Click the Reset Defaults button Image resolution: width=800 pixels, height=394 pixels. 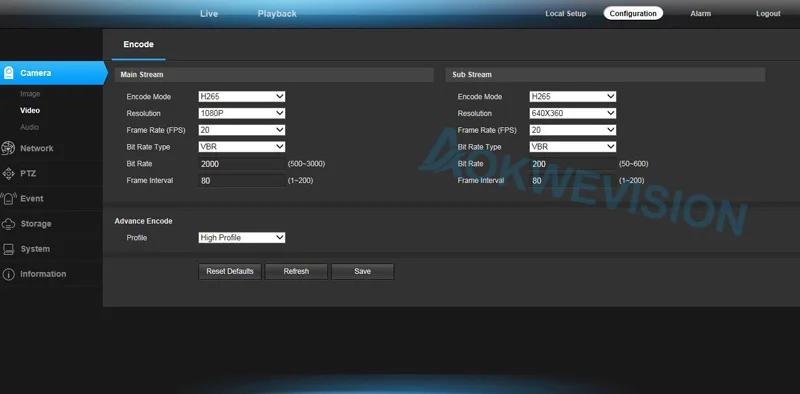point(230,272)
